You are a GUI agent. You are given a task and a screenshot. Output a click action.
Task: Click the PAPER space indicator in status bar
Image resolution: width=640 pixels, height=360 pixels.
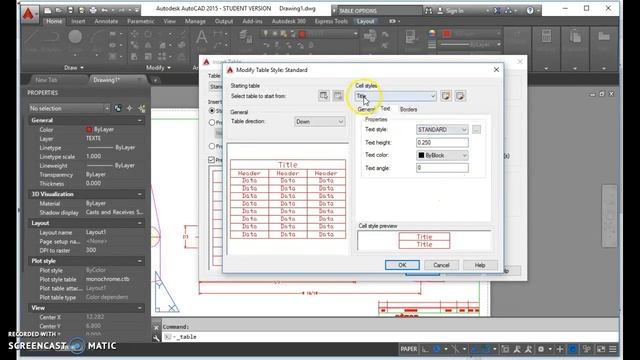[409, 349]
